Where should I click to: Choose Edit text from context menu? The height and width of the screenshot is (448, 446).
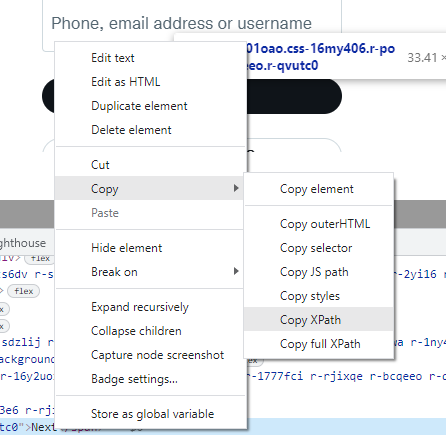(x=151, y=58)
